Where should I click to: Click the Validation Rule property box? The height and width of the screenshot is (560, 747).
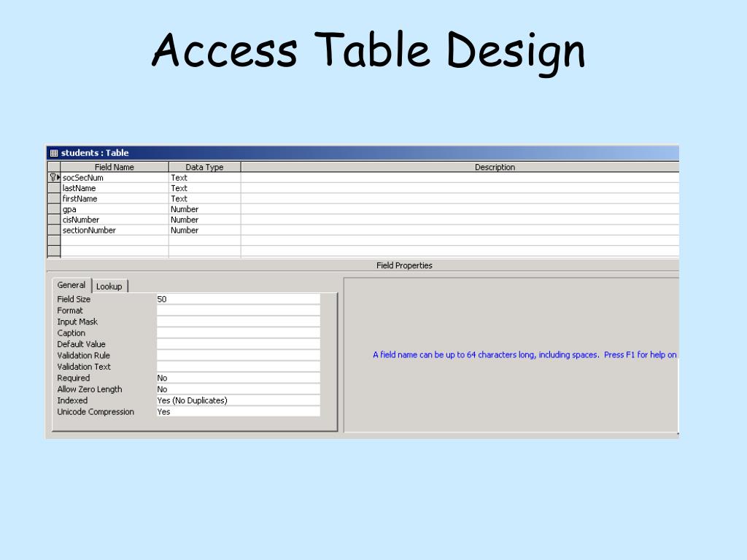click(239, 355)
